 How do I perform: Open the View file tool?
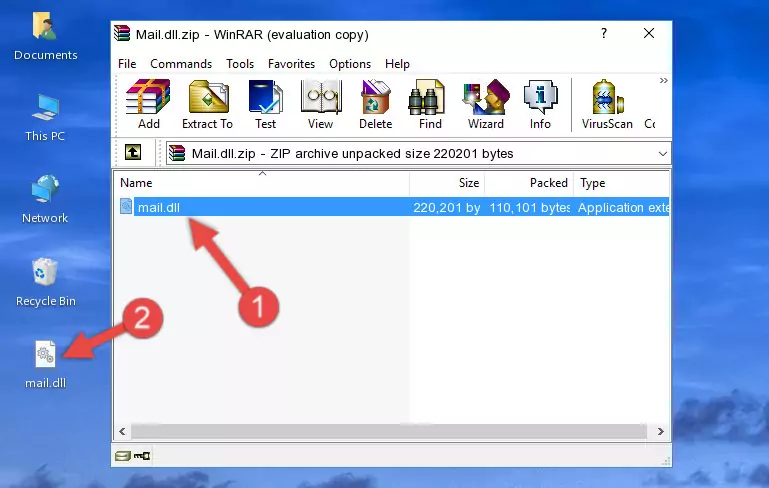tap(321, 104)
